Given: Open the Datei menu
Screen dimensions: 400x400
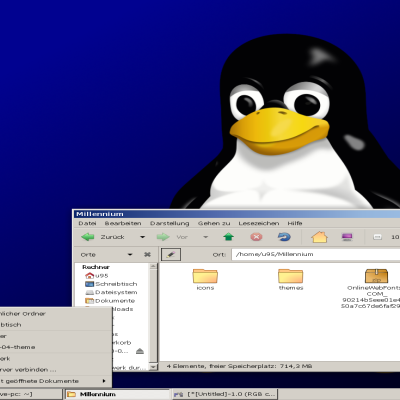Looking at the screenshot, I should [87, 223].
